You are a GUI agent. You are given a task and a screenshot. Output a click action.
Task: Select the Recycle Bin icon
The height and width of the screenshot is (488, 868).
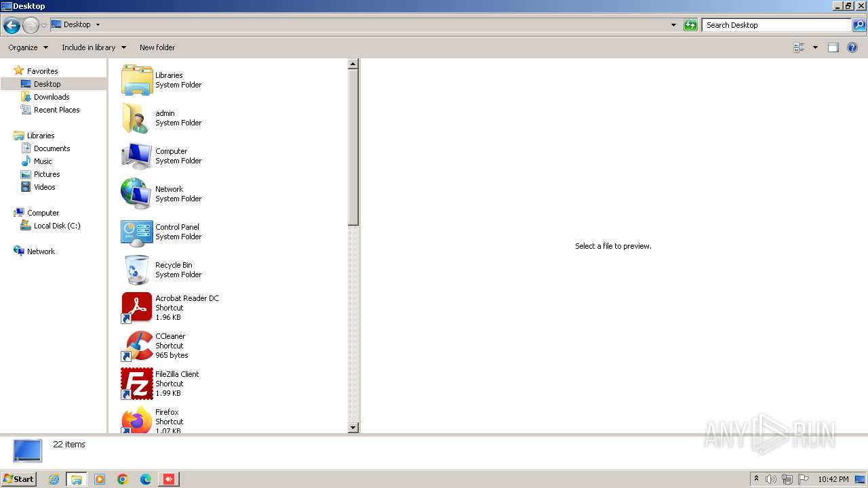point(137,270)
